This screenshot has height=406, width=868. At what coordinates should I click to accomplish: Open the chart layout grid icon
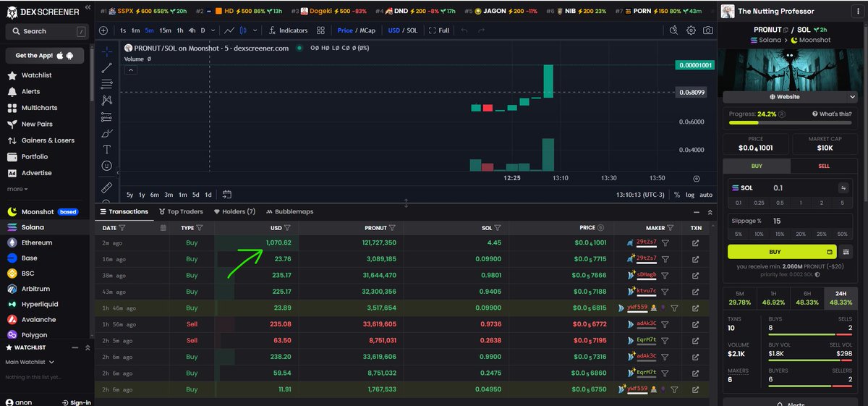pos(320,30)
